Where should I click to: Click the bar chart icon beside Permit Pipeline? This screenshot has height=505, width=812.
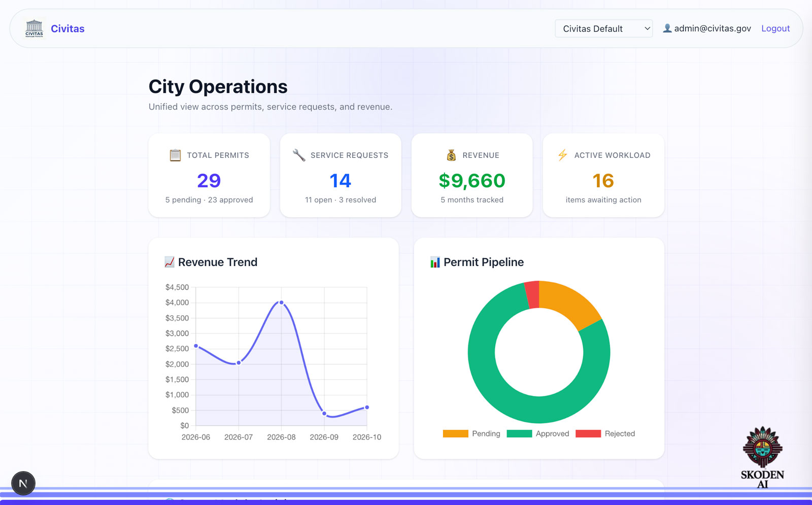point(435,262)
